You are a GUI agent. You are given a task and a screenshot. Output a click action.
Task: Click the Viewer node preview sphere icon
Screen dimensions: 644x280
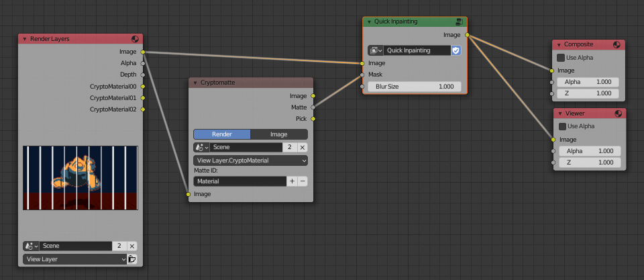(618, 113)
